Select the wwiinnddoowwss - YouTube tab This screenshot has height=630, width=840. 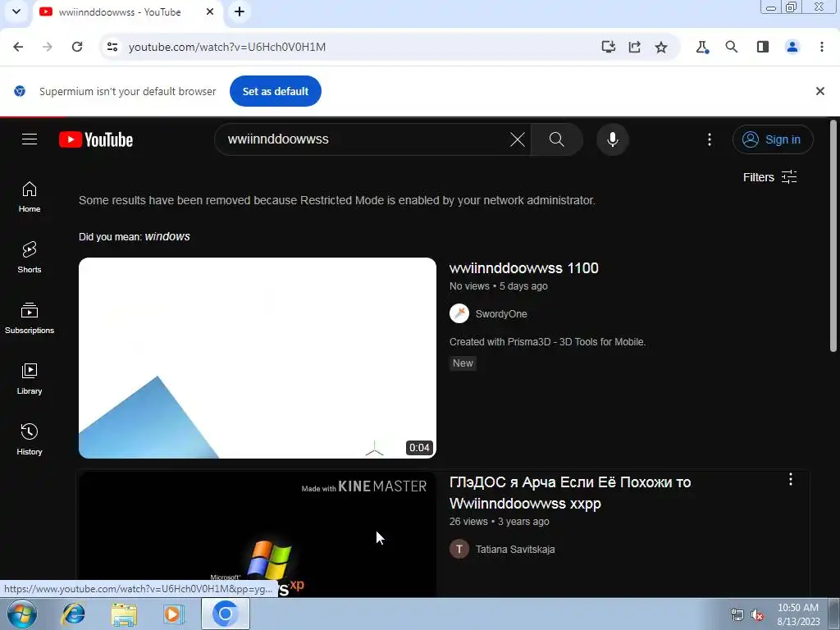[127, 11]
